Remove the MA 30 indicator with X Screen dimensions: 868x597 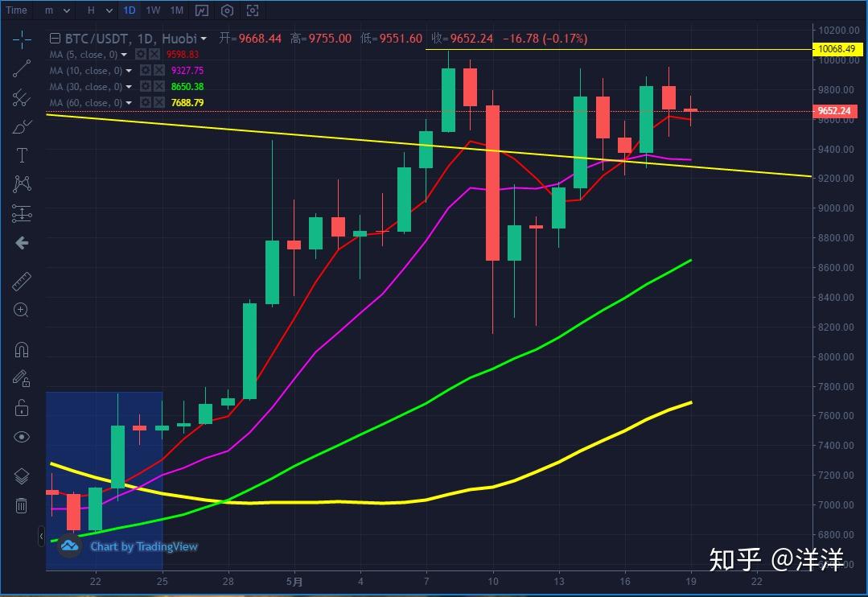pyautogui.click(x=158, y=86)
